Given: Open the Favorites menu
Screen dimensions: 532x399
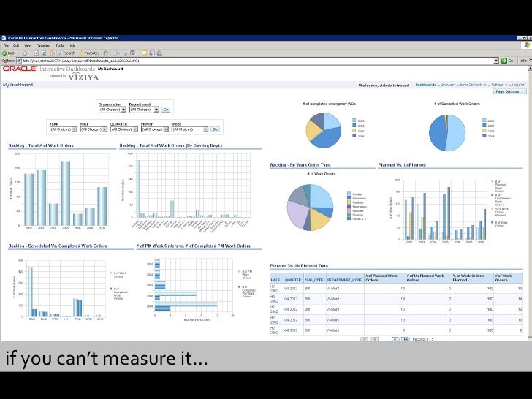Looking at the screenshot, I should point(43,45).
